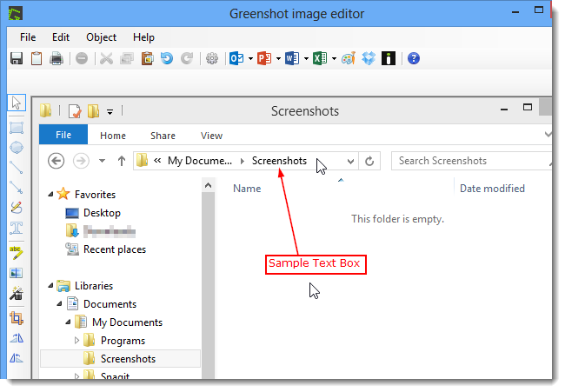Save the image with the floppy disk icon

[x=17, y=58]
